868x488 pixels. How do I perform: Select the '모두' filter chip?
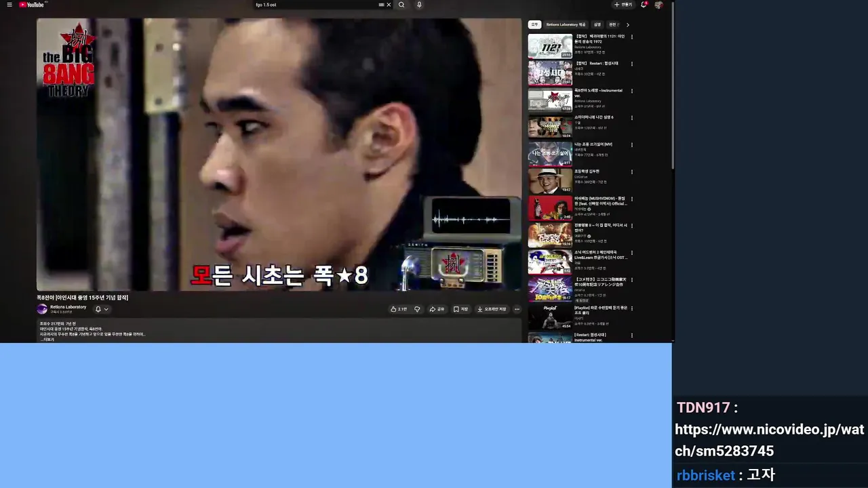coord(534,24)
